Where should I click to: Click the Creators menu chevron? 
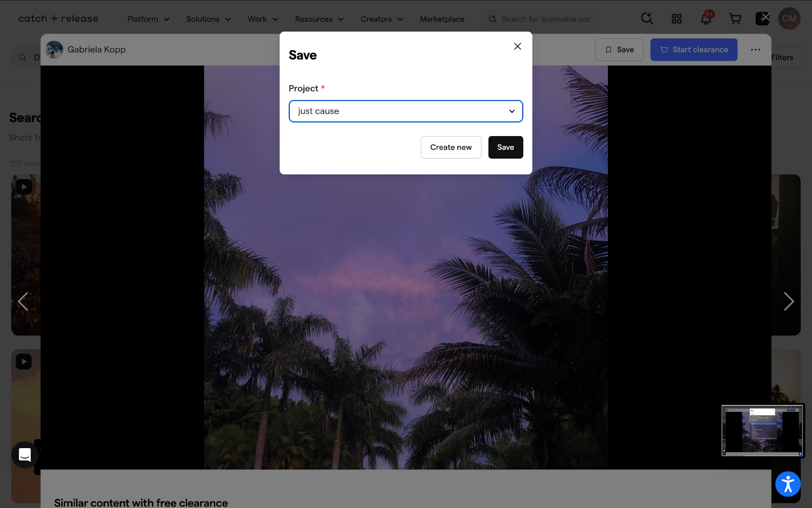coord(400,19)
